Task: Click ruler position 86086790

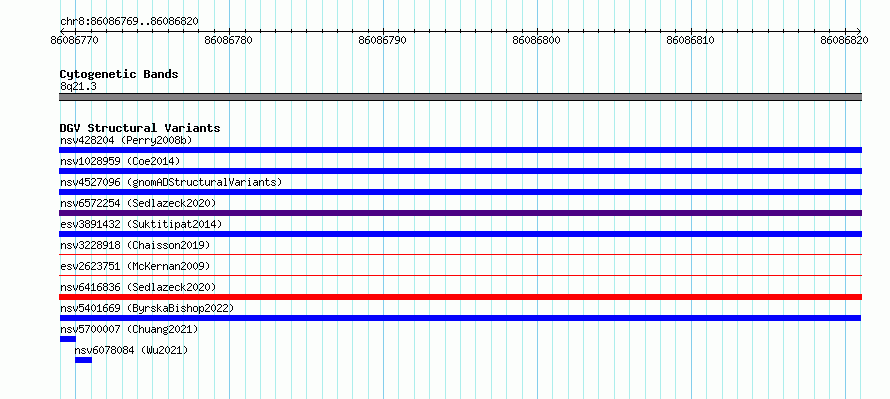Action: 383,40
